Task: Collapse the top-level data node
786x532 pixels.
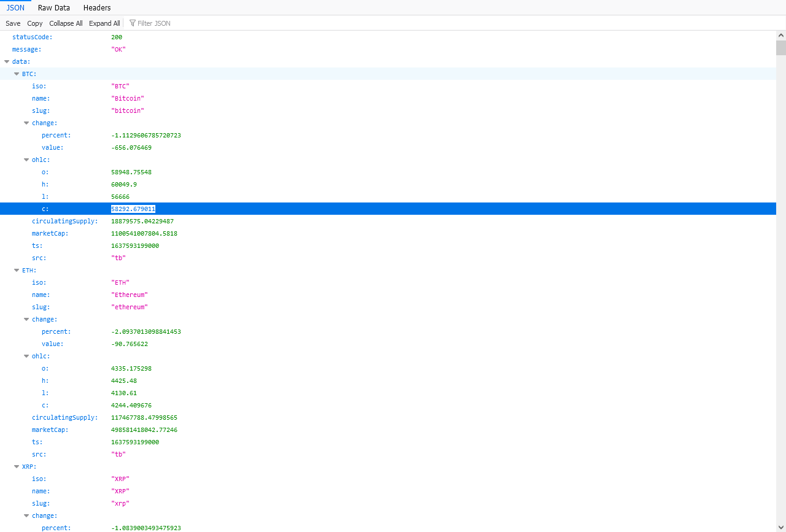Action: tap(7, 61)
